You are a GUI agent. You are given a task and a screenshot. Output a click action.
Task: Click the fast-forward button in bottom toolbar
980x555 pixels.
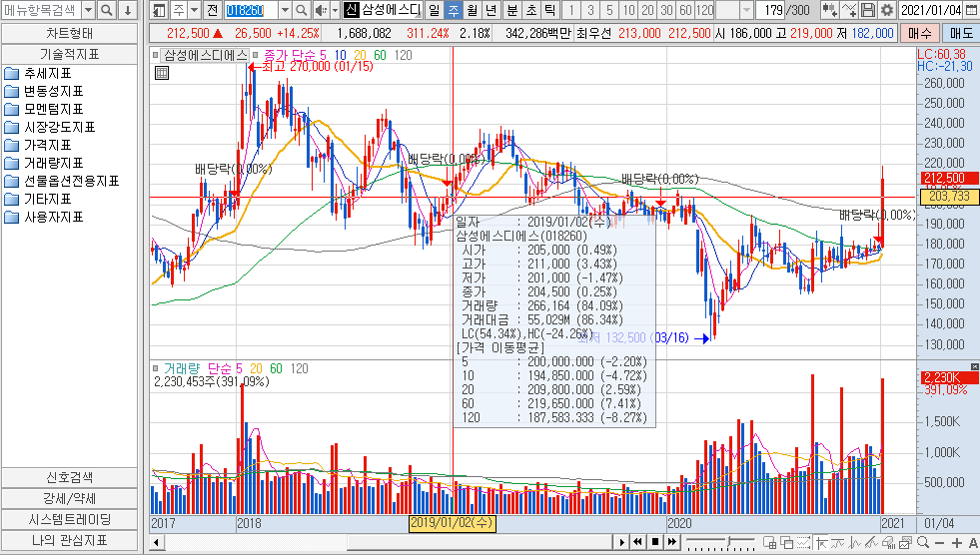(x=672, y=542)
